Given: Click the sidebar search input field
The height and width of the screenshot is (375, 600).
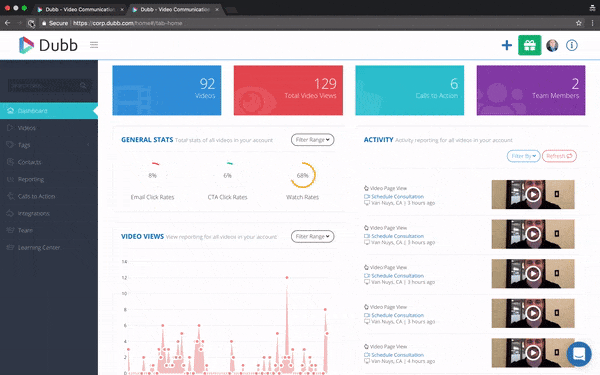Looking at the screenshot, I should pyautogui.click(x=49, y=85).
